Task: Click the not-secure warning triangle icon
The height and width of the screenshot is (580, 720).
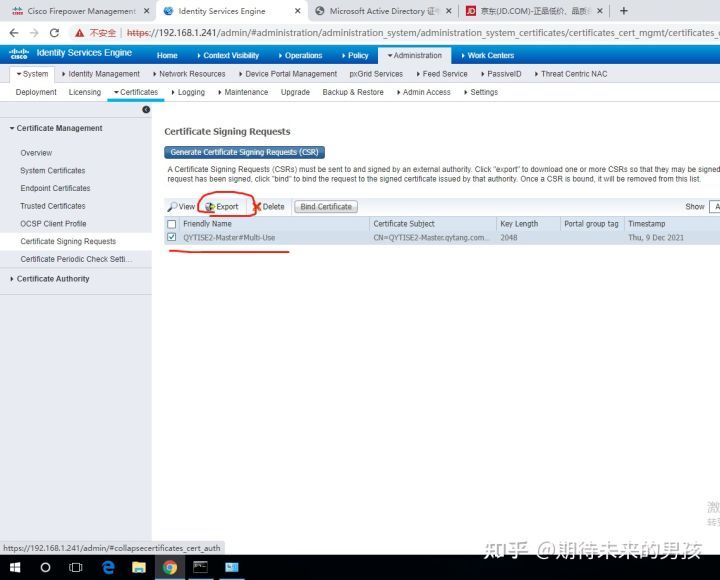Action: [x=79, y=33]
